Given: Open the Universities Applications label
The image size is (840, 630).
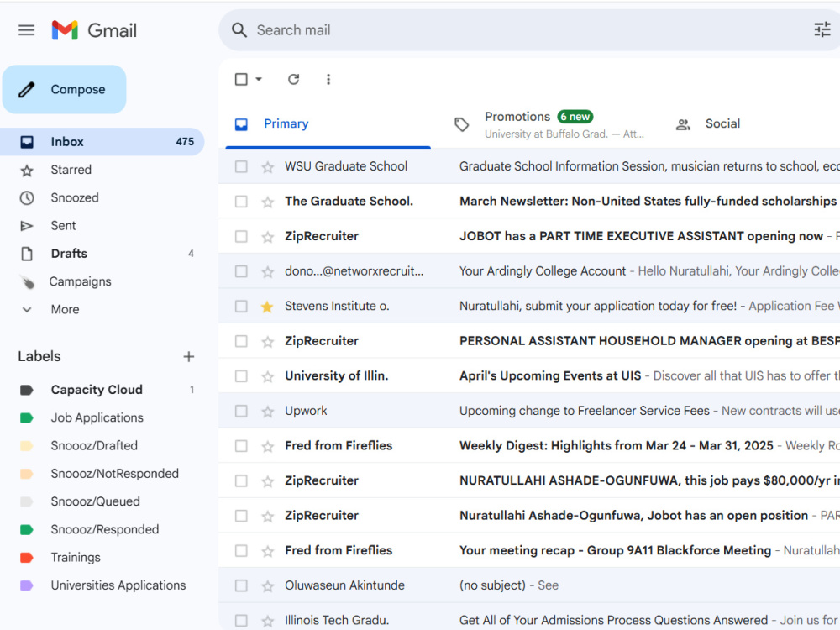Looking at the screenshot, I should tap(118, 585).
